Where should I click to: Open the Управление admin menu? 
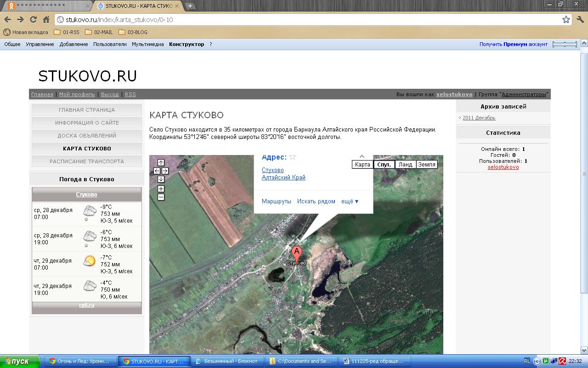(x=40, y=44)
